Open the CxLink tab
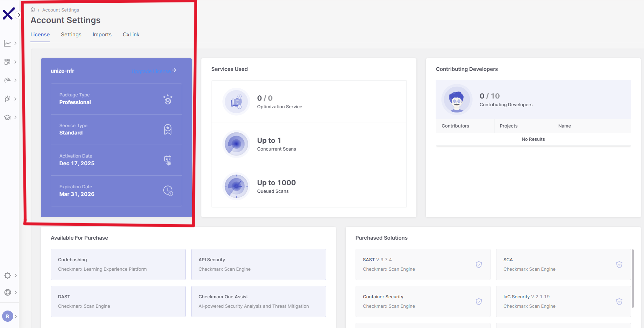The width and height of the screenshot is (644, 328). [x=131, y=34]
